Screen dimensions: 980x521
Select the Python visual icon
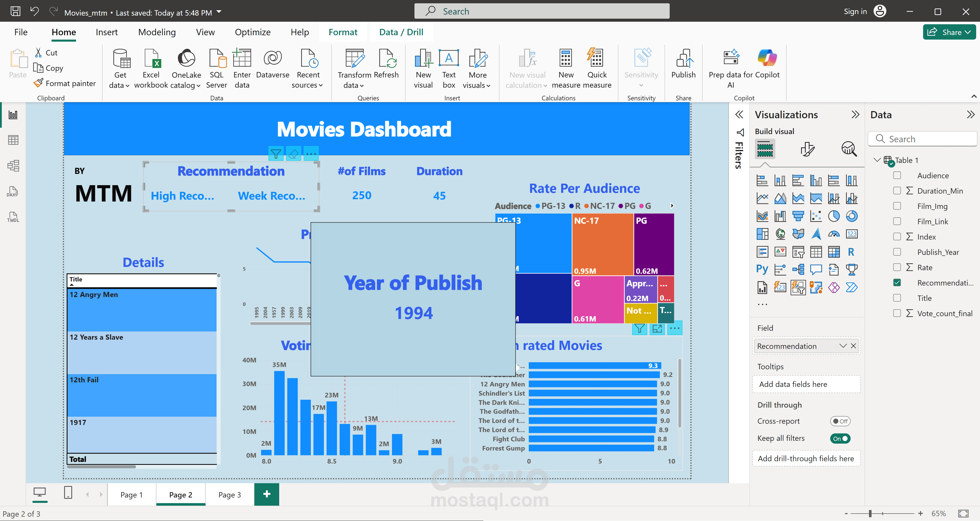pos(762,270)
